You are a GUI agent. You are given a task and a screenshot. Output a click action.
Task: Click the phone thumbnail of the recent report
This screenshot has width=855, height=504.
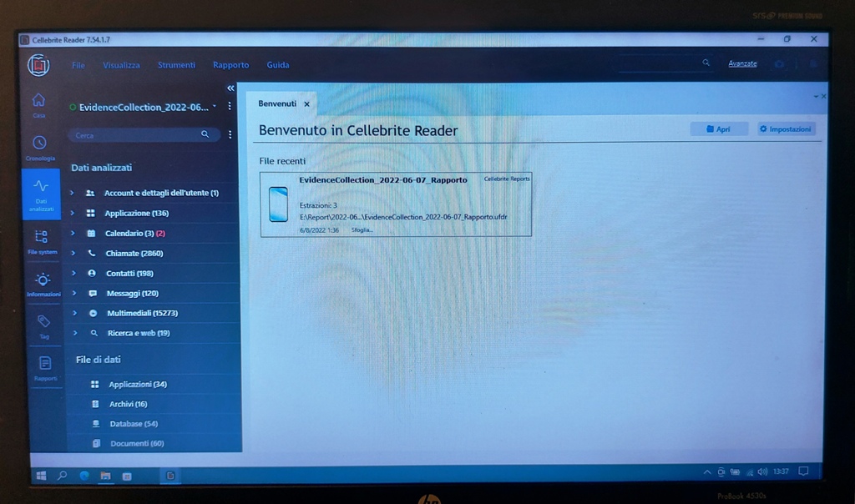click(x=278, y=204)
